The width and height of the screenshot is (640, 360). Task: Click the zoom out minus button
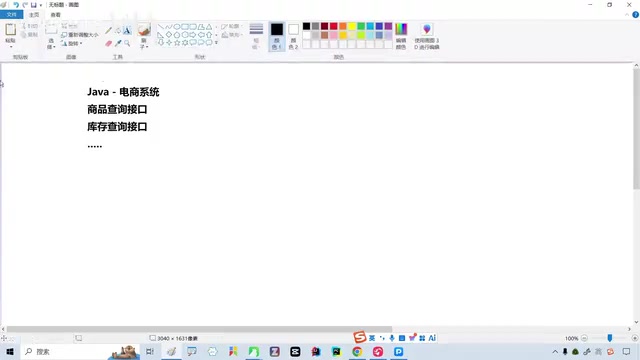584,338
